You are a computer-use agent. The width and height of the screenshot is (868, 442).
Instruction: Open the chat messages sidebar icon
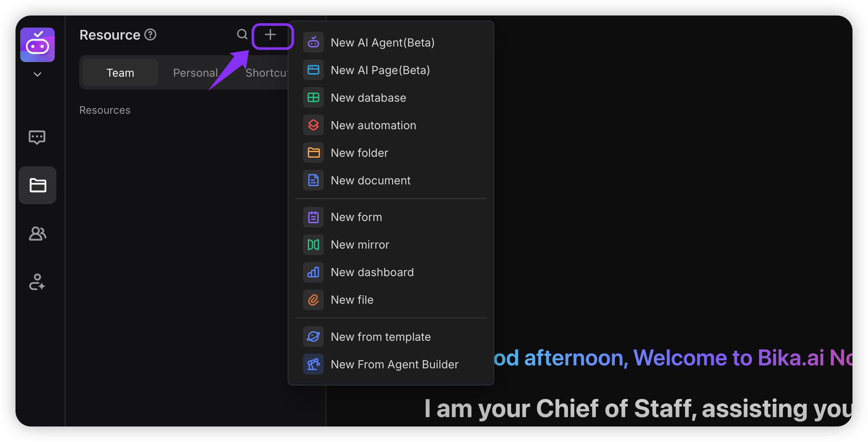click(37, 137)
